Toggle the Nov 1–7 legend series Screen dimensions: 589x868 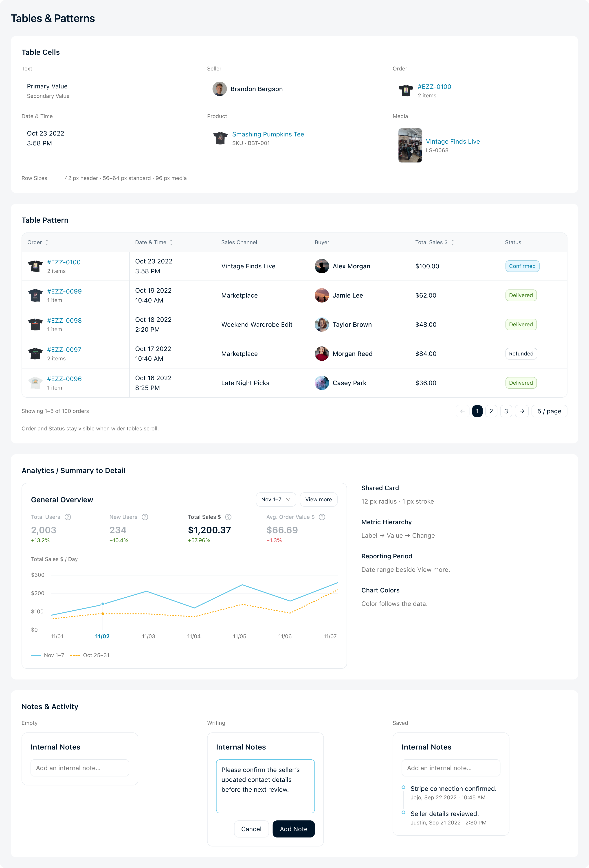point(47,655)
